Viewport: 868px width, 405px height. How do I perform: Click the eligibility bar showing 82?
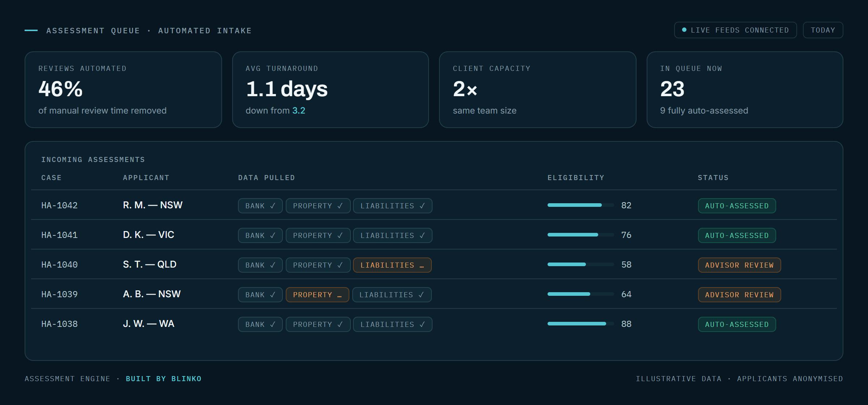(580, 205)
